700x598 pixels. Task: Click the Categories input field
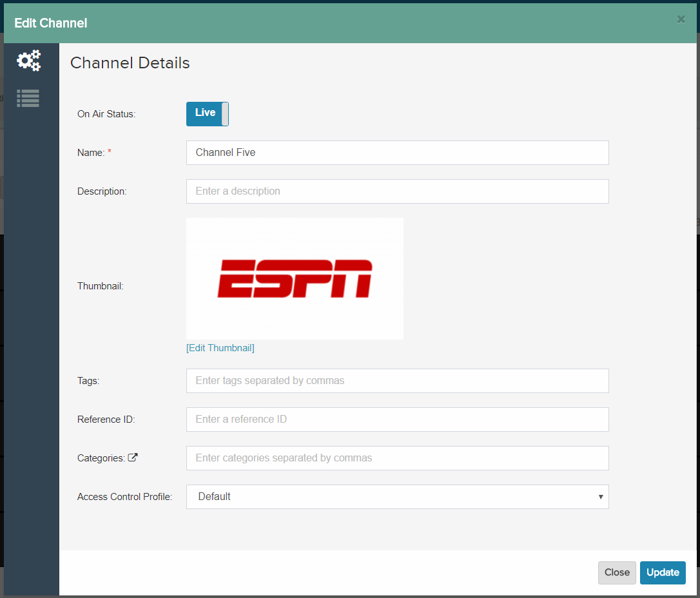(x=397, y=458)
